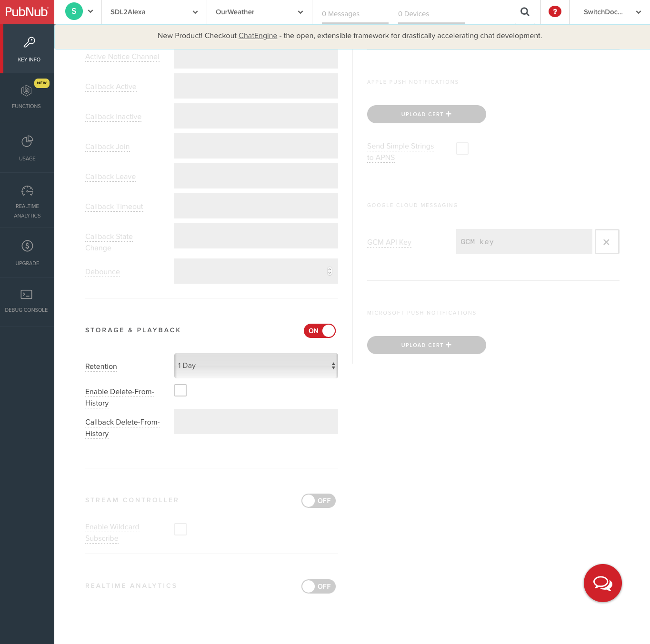The height and width of the screenshot is (644, 650).
Task: Click the search magnifier icon
Action: tap(525, 12)
